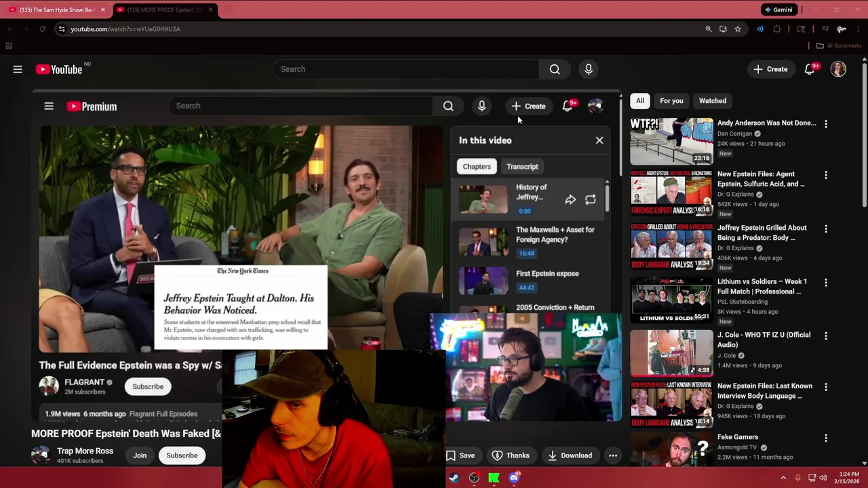The image size is (868, 488).
Task: Open notifications bell in the main YouTube header
Action: point(810,69)
